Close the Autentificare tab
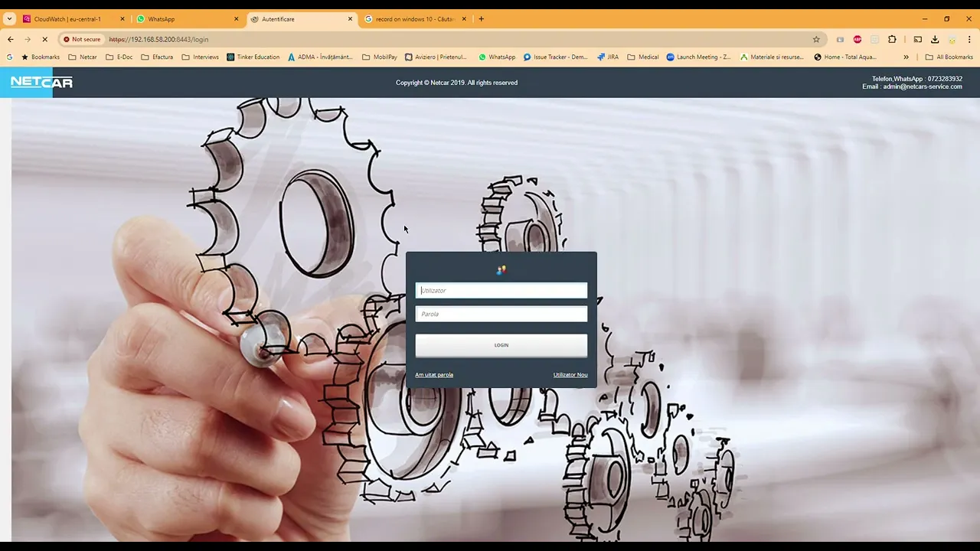Screen dimensions: 980x551 tap(350, 19)
